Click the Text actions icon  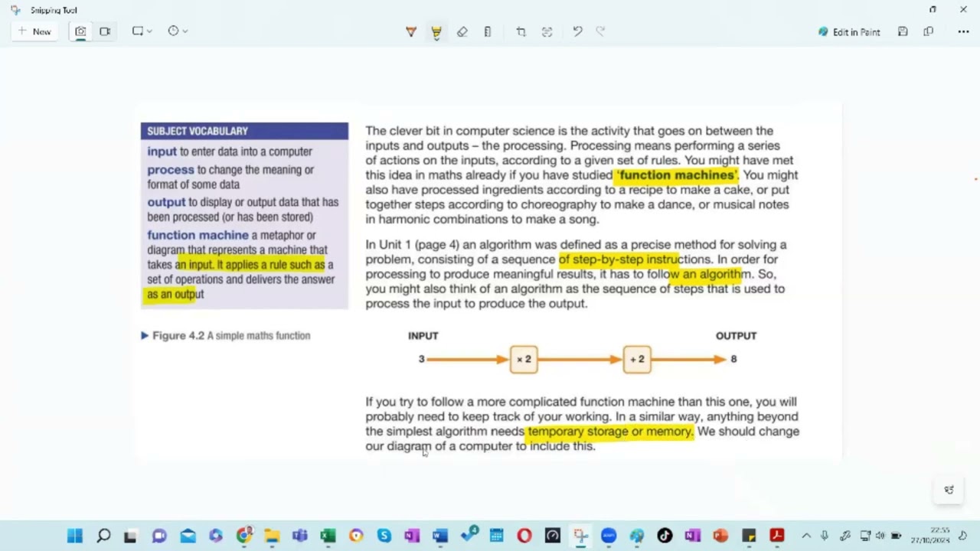[547, 31]
